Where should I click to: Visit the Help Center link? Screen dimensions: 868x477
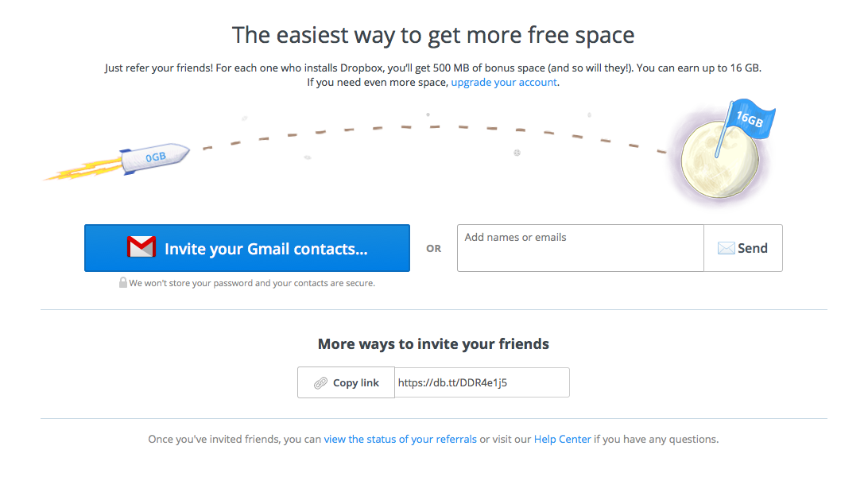tap(562, 439)
